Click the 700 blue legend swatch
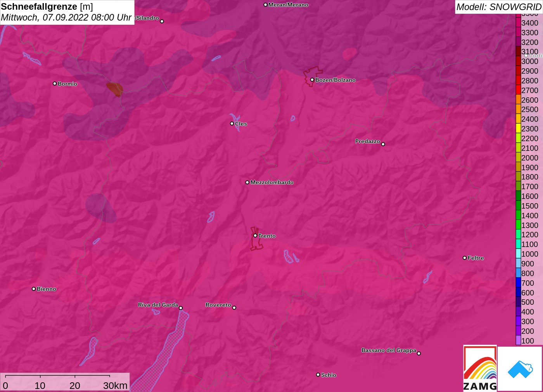 point(518,283)
